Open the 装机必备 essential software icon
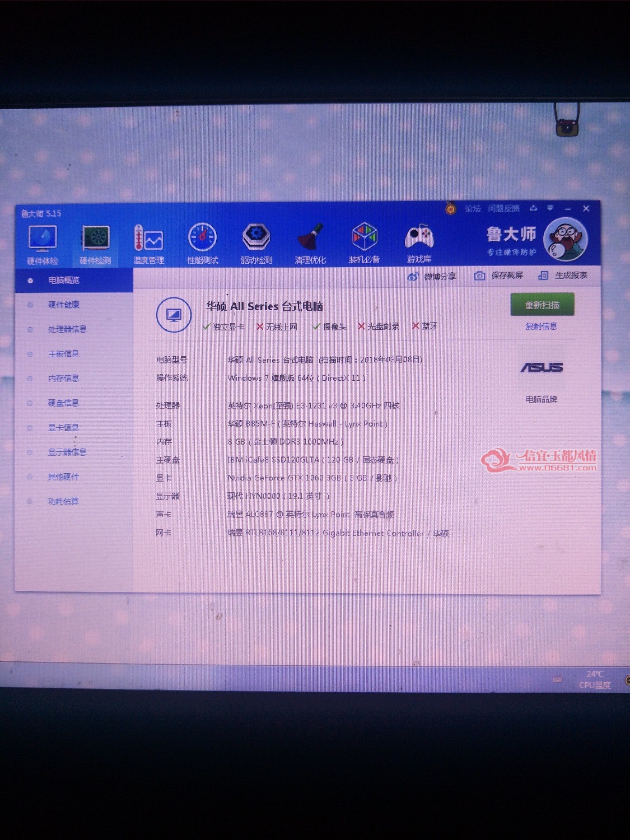Image resolution: width=630 pixels, height=840 pixels. [x=364, y=244]
